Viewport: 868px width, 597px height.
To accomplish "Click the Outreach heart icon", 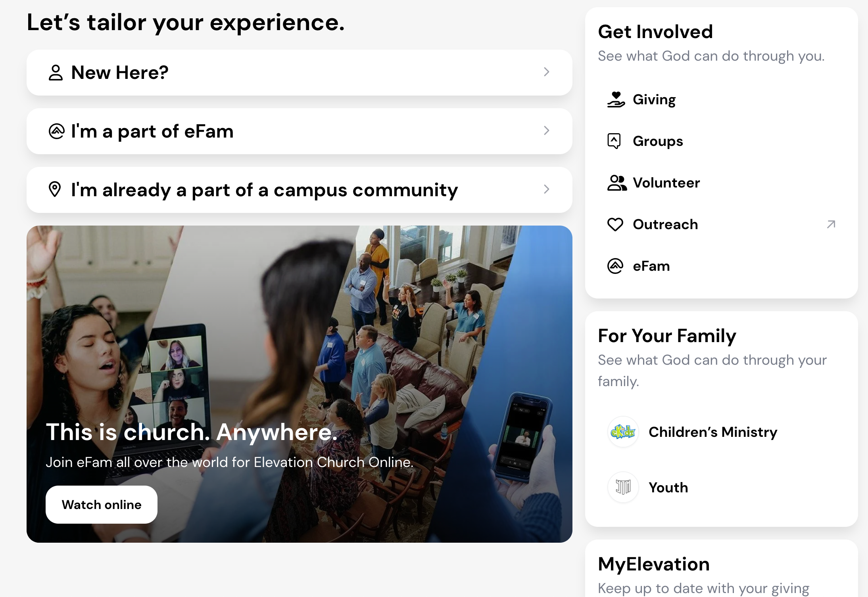I will click(615, 224).
